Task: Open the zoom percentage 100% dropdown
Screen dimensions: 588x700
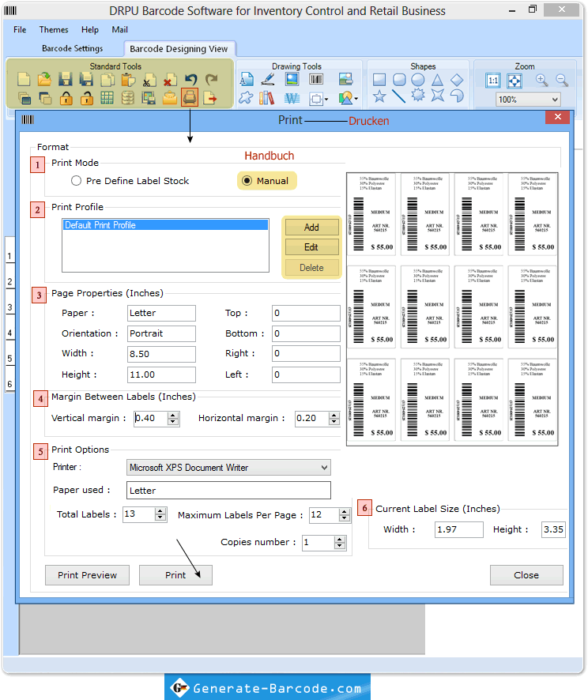Action: point(555,100)
